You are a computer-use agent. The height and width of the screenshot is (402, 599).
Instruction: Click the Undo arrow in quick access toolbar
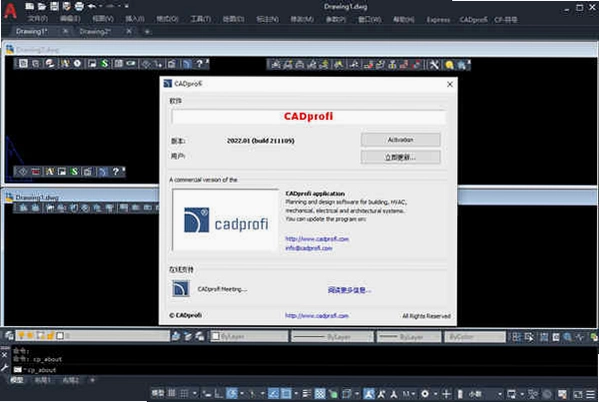[x=92, y=6]
